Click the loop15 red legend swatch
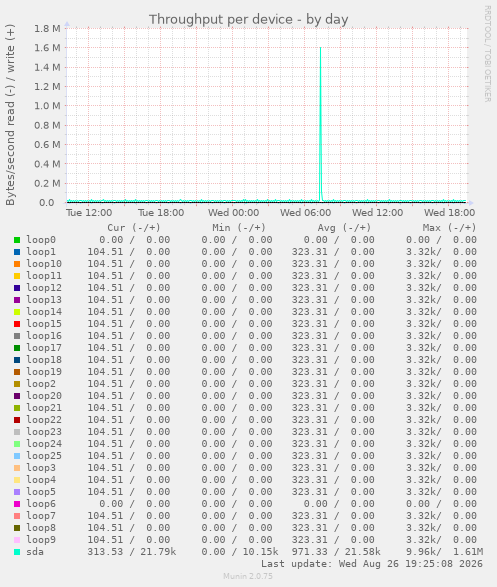This screenshot has width=497, height=587. [17, 324]
